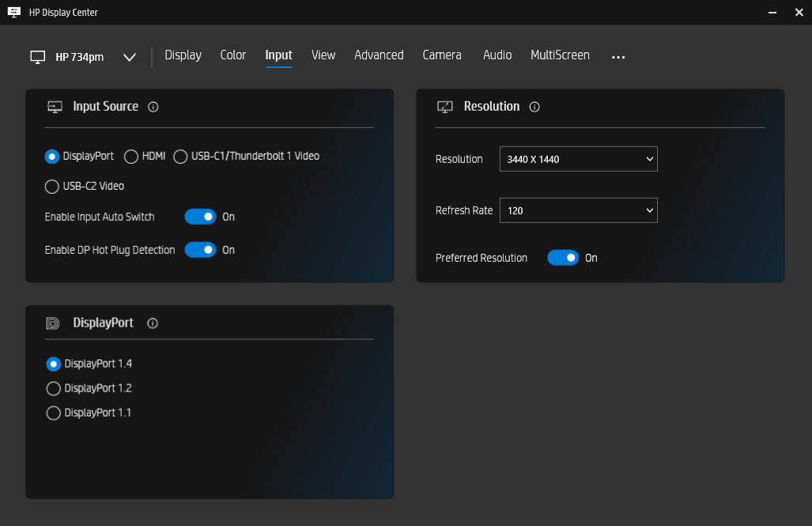812x526 pixels.
Task: Close the HP Display Center window
Action: click(799, 13)
